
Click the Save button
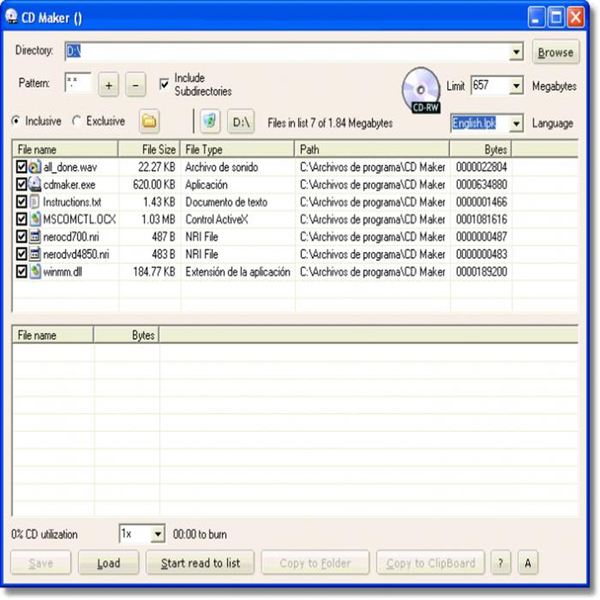(x=41, y=562)
